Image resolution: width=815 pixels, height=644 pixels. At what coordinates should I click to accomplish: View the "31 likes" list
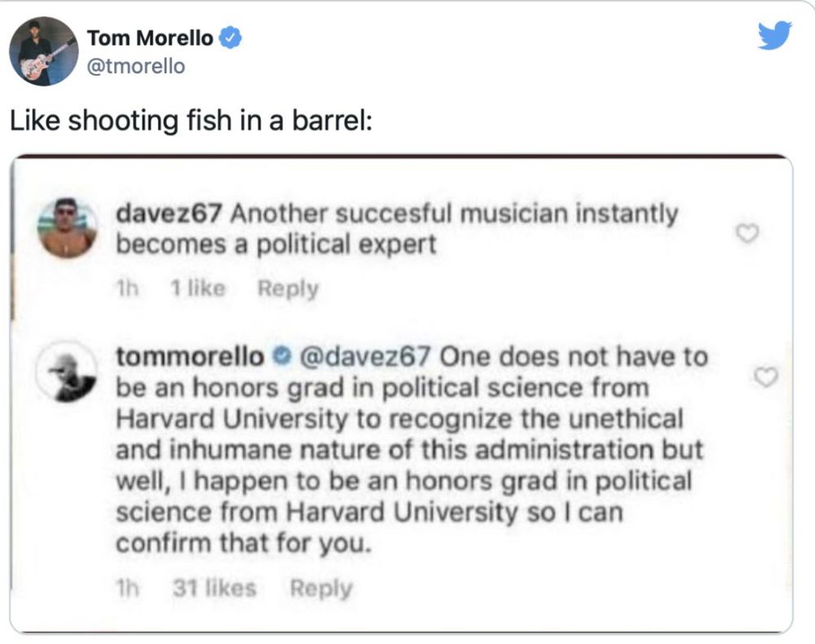click(x=215, y=588)
